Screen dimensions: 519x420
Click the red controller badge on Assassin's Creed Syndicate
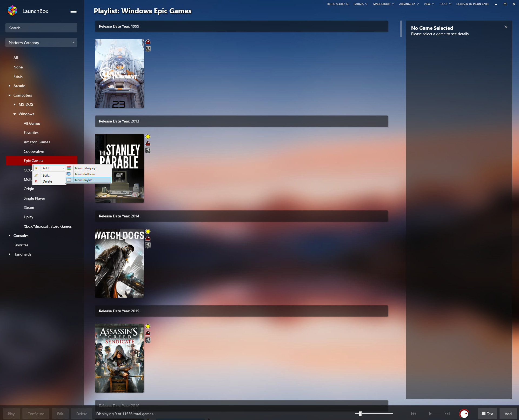coord(148,333)
